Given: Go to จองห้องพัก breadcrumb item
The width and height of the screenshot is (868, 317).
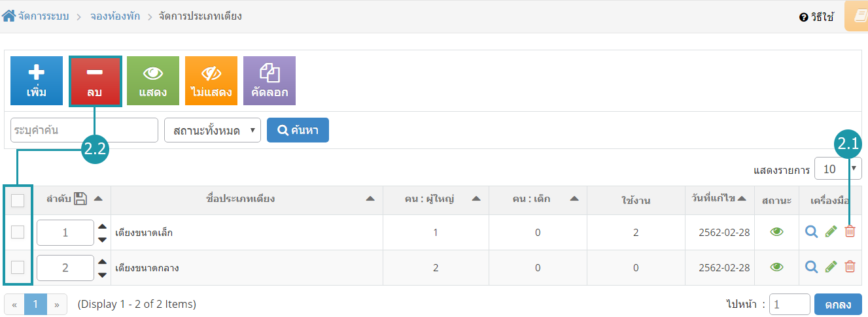Looking at the screenshot, I should [x=114, y=16].
